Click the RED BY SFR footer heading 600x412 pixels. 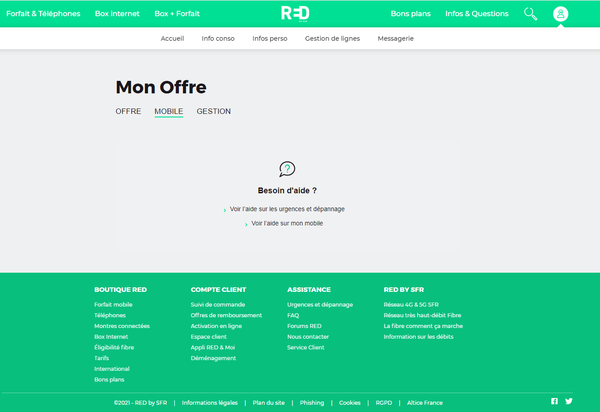point(404,290)
